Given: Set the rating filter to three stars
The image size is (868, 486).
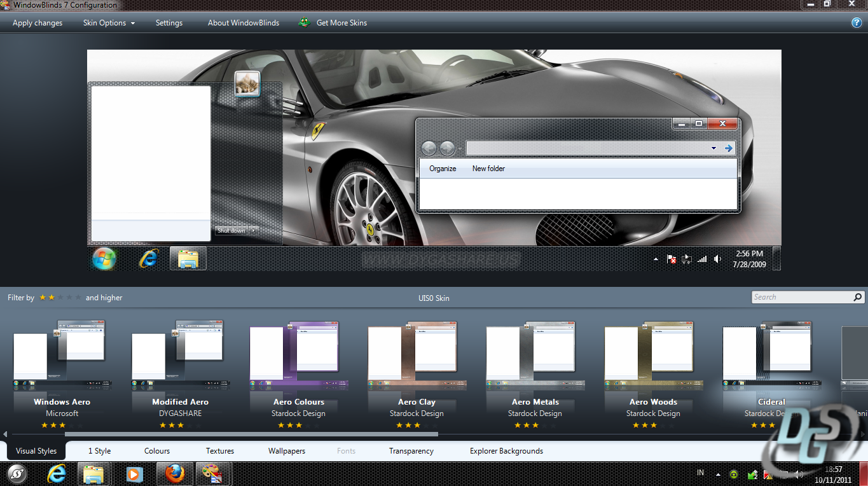Looking at the screenshot, I should (x=60, y=297).
